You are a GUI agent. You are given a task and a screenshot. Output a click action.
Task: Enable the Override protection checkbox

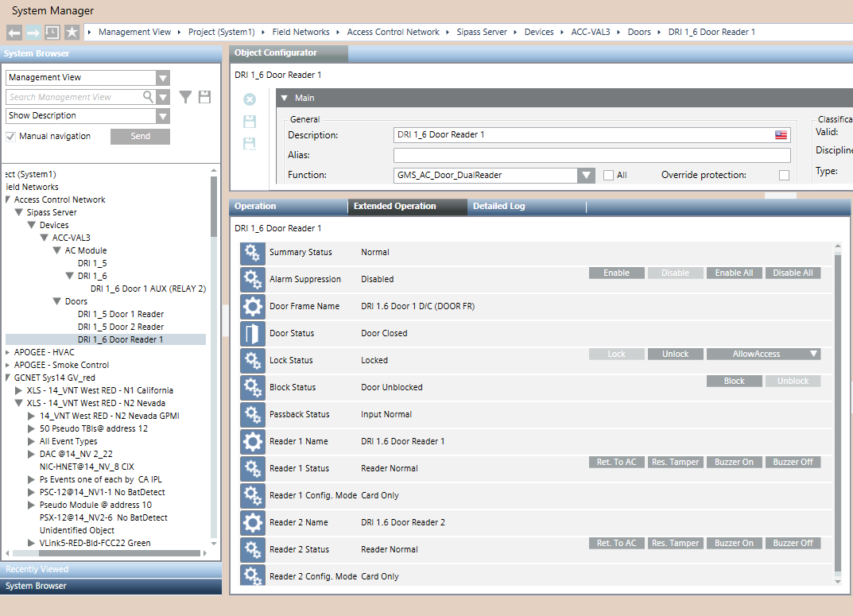(x=783, y=175)
